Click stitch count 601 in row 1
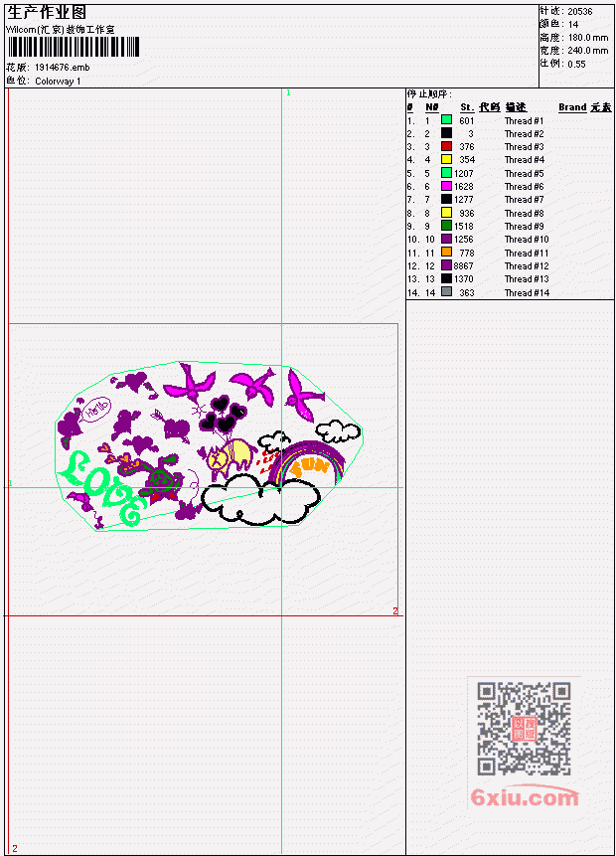This screenshot has height=856, width=616. point(467,120)
